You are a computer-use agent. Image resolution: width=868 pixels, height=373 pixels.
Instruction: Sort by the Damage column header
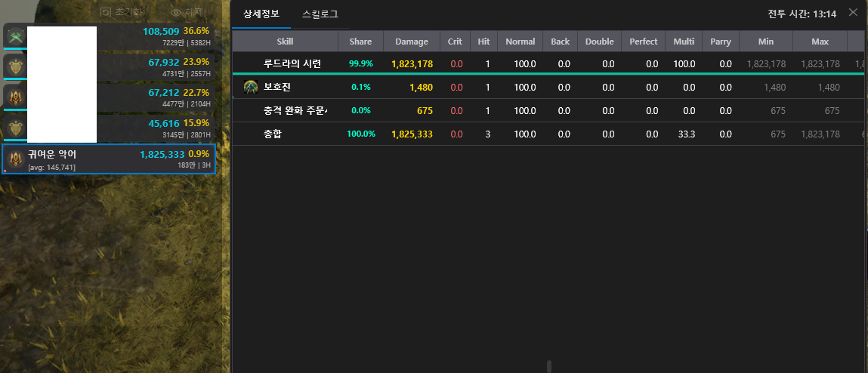click(411, 42)
